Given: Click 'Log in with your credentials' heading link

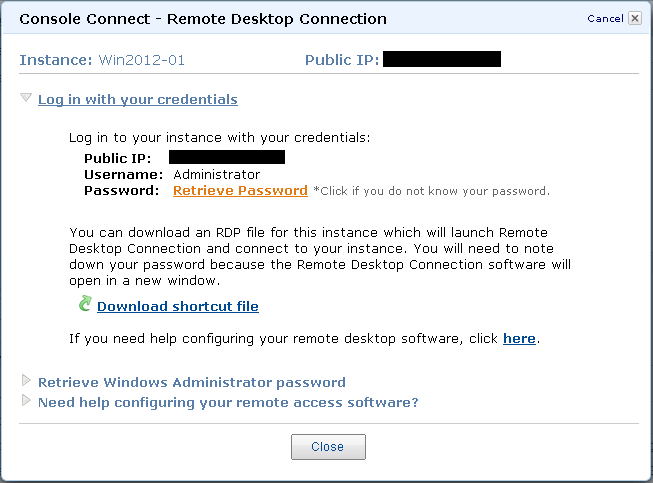Looking at the screenshot, I should tap(137, 99).
